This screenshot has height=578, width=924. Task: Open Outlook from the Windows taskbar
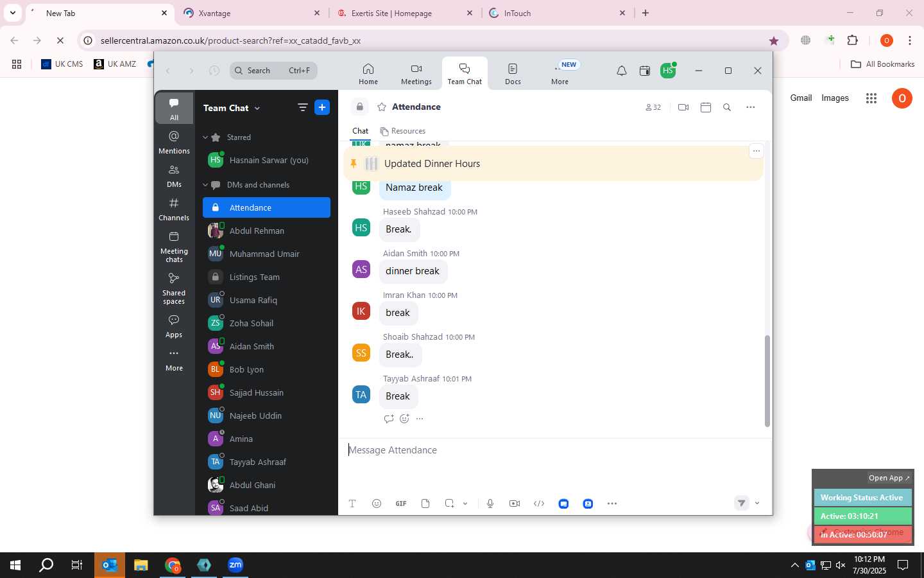[x=110, y=565]
